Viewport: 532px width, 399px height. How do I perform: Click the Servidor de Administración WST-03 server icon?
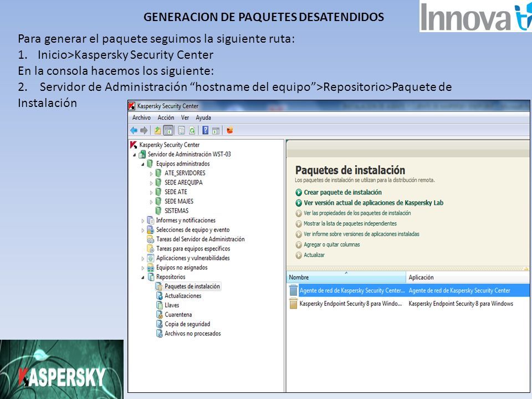coord(142,155)
